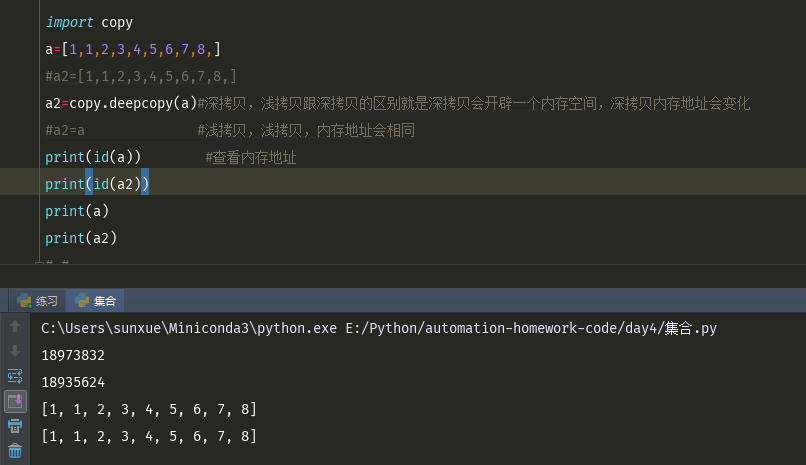Screen dimensions: 806x465
Task: Click the 18935624 output value
Action: (73, 382)
